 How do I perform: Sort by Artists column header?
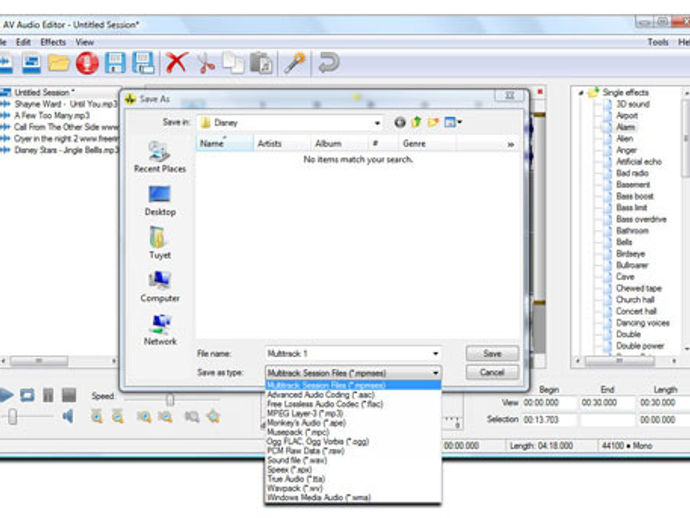coord(282,144)
